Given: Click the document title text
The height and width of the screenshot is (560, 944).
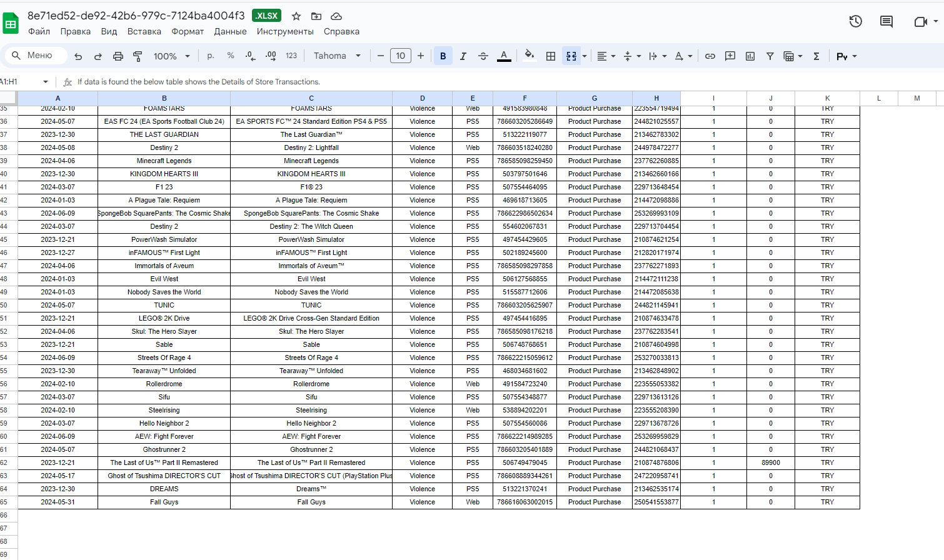Looking at the screenshot, I should pyautogui.click(x=136, y=16).
